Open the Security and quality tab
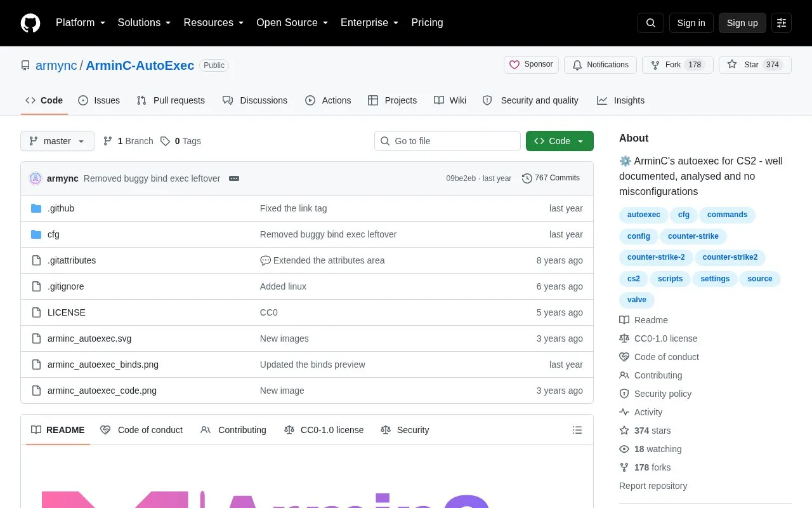The width and height of the screenshot is (812, 508). 530,100
